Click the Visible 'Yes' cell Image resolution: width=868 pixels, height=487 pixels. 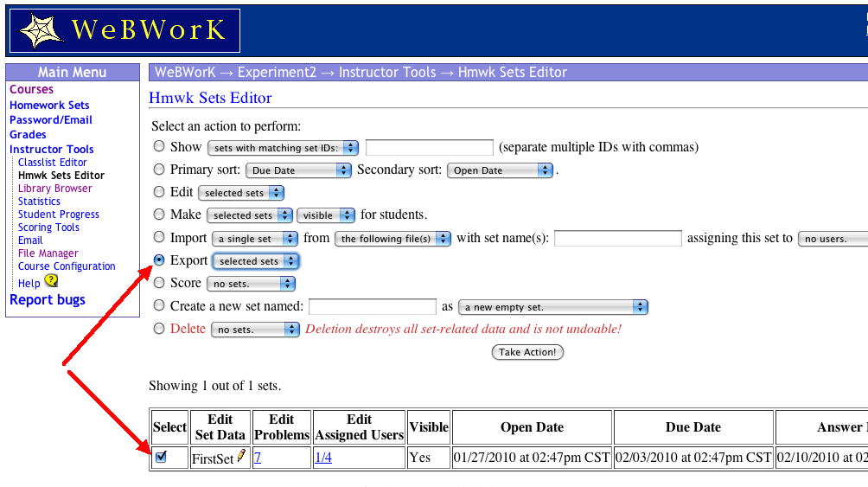(x=429, y=458)
